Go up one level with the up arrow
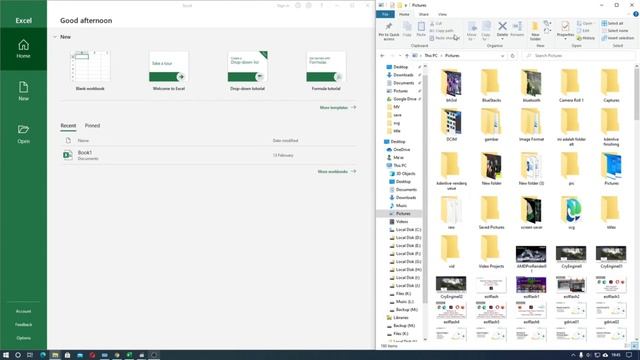 tap(407, 56)
